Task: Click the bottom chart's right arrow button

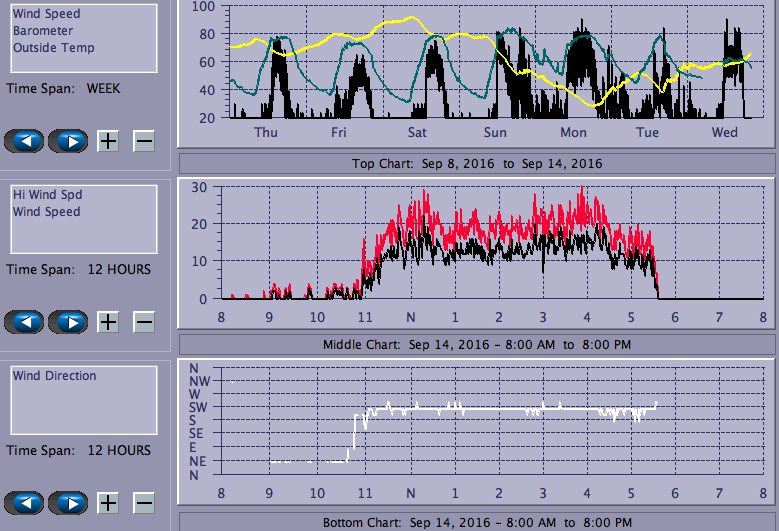Action: pyautogui.click(x=67, y=503)
